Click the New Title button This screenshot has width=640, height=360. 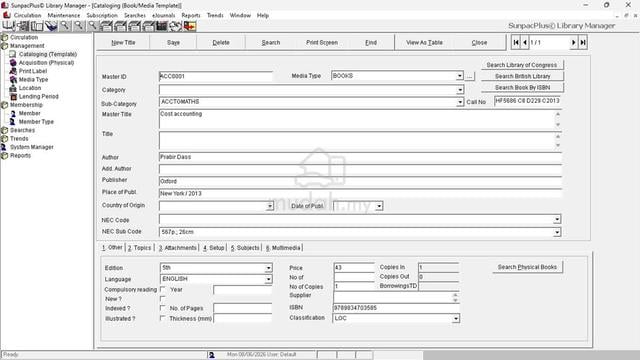123,42
